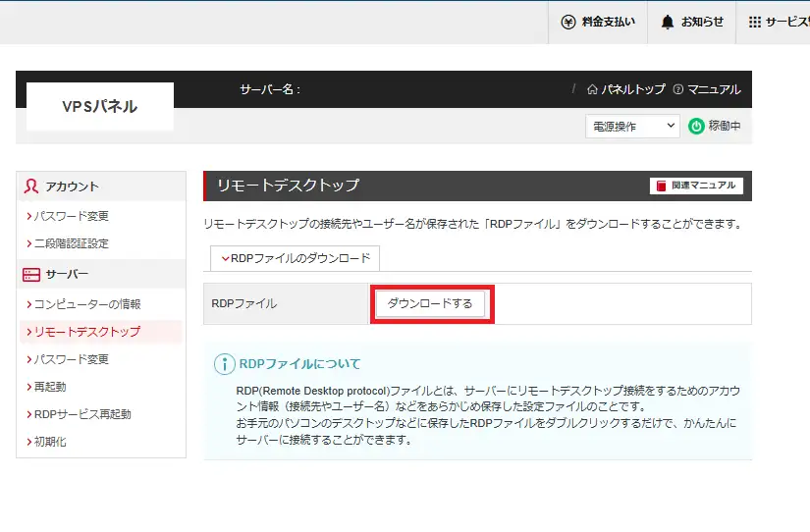810x532 pixels.
Task: Click the サーバー section header text
Action: pyautogui.click(x=67, y=274)
